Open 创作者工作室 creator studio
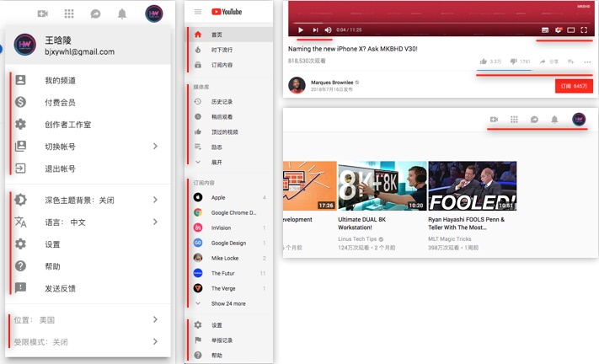 click(88, 125)
